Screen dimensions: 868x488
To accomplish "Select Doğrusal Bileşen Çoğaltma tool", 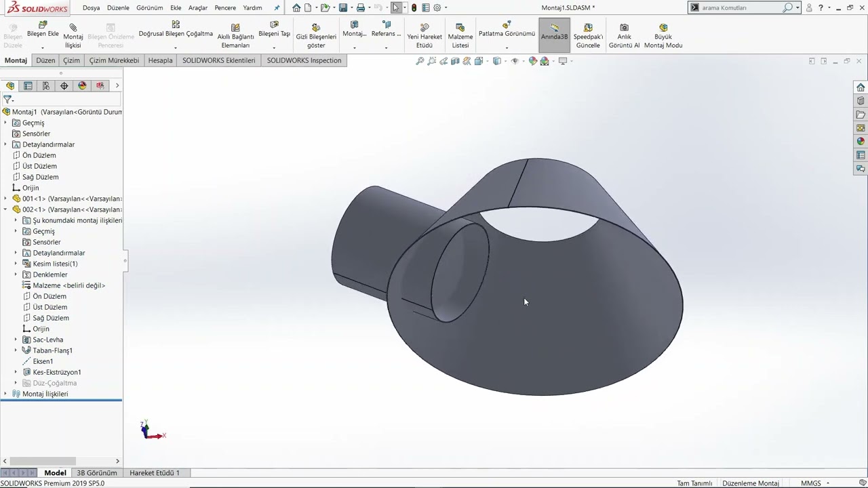I will (176, 29).
